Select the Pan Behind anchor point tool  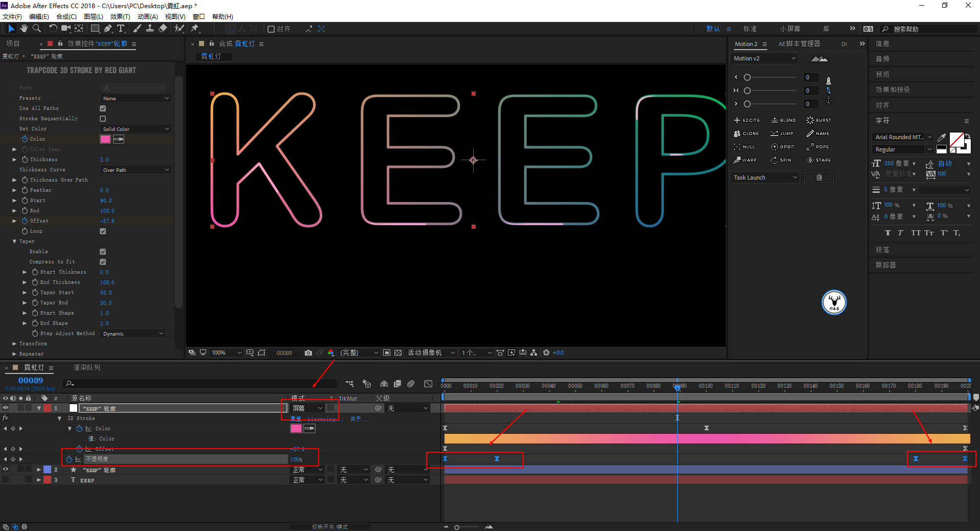pyautogui.click(x=79, y=29)
